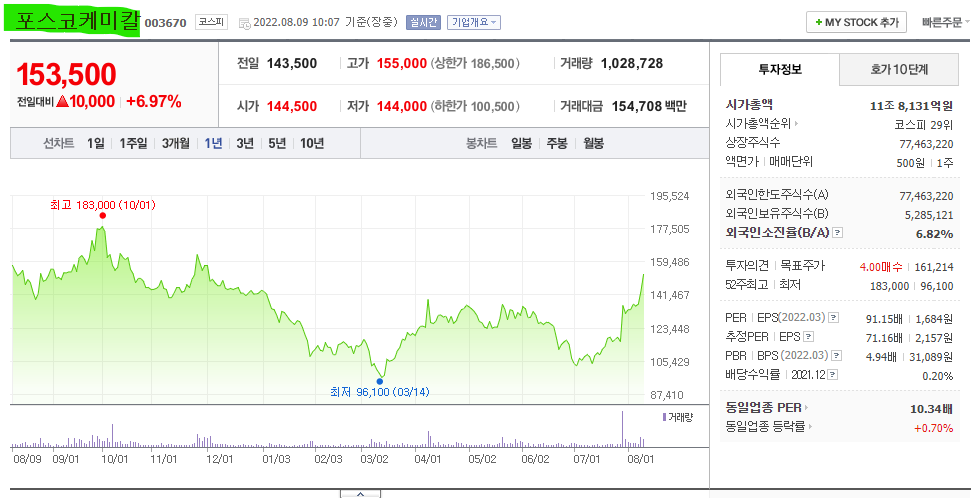Image resolution: width=980 pixels, height=498 pixels.
Task: Click the 저가 144,000 value
Action: coord(402,106)
